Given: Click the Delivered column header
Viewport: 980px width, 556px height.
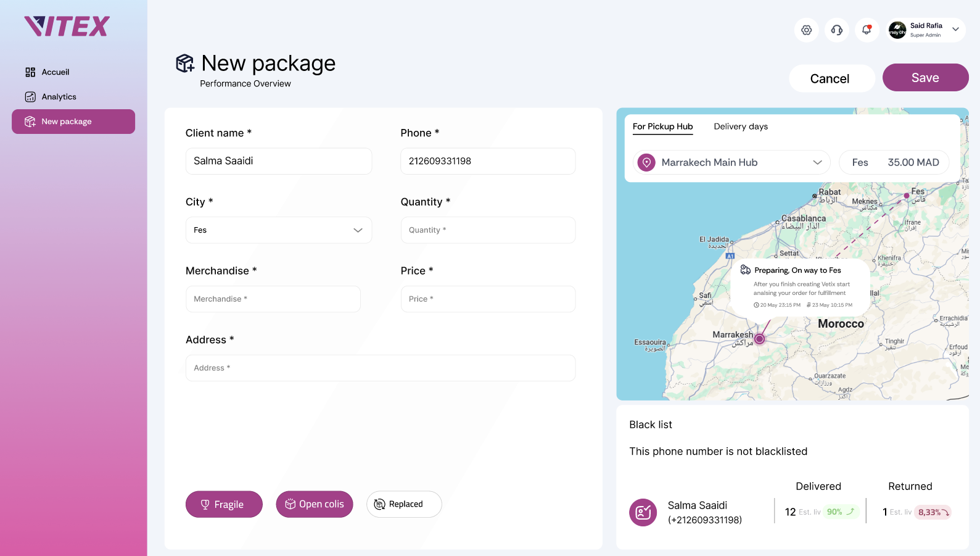Looking at the screenshot, I should point(818,486).
